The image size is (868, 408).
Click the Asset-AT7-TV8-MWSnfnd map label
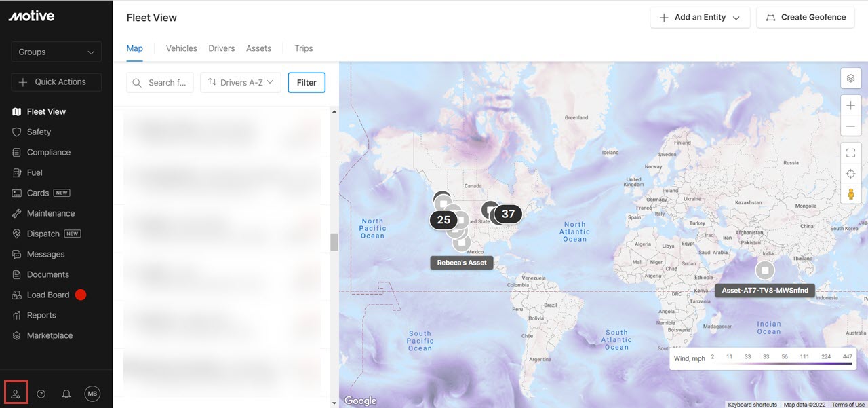pos(765,291)
